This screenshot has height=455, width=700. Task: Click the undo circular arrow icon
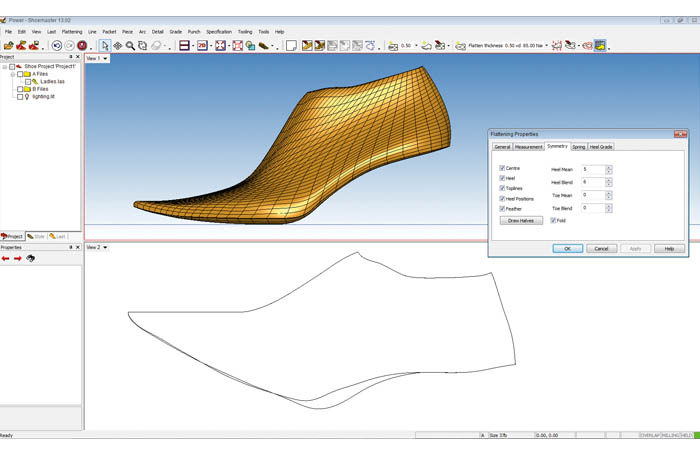coord(57,46)
